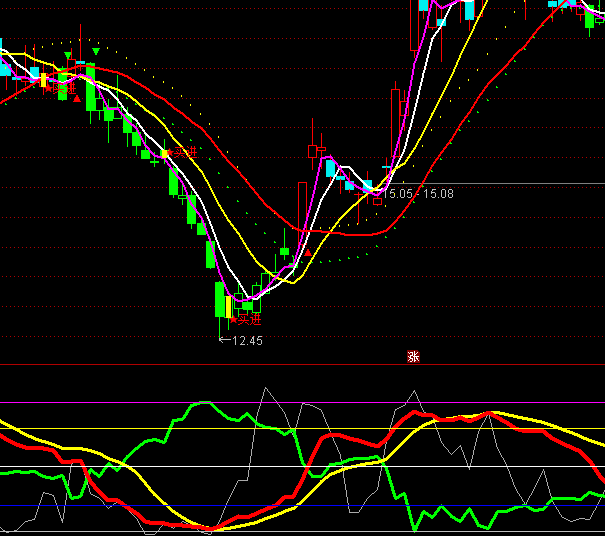
Task: Click the magenta horizontal level in the indicator panel
Action: [x=100, y=403]
